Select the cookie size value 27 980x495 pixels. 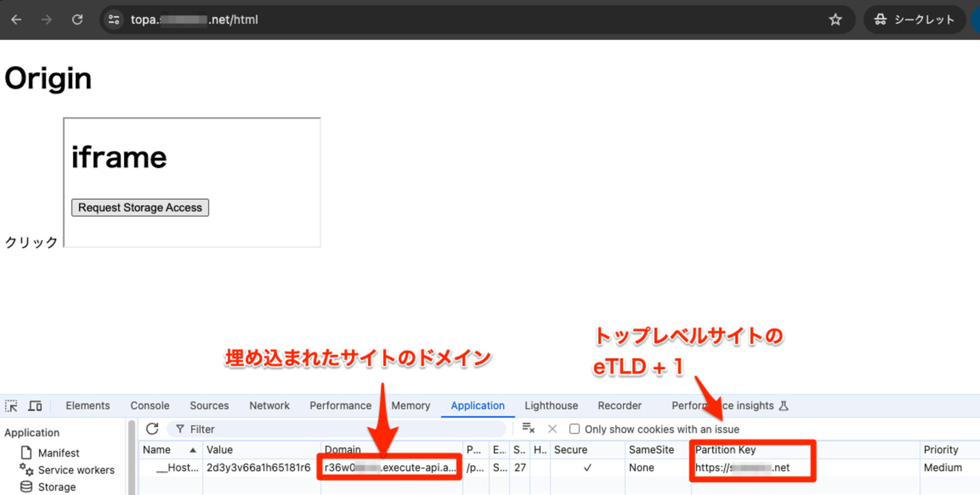pos(520,468)
